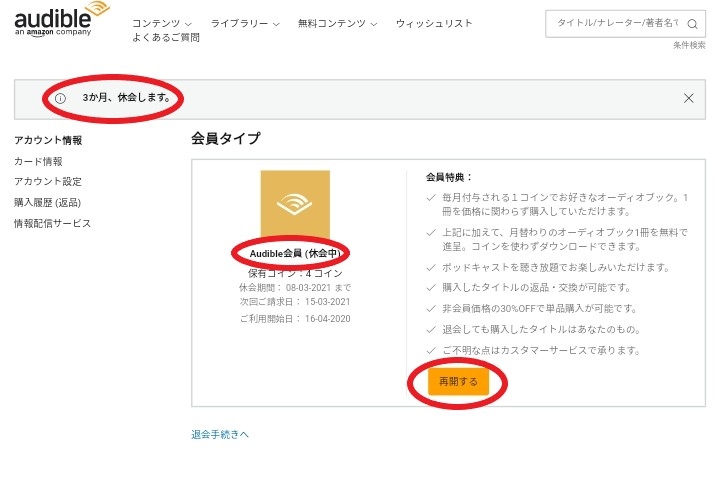This screenshot has height=490, width=720.
Task: Click the search magnifier icon
Action: pyautogui.click(x=692, y=24)
